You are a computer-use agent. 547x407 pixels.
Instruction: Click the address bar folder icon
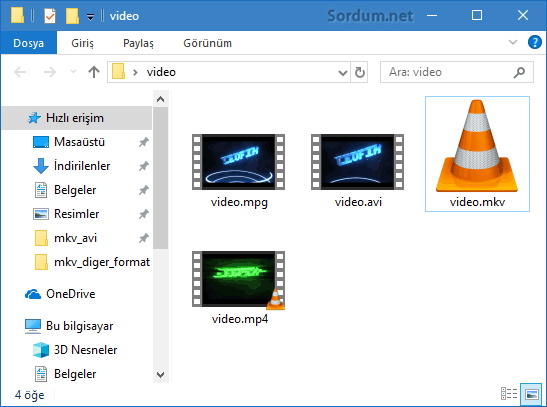point(118,71)
